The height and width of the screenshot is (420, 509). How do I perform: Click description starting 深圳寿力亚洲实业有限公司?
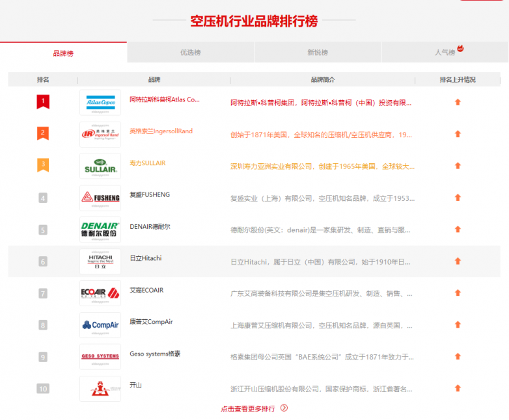click(x=322, y=166)
